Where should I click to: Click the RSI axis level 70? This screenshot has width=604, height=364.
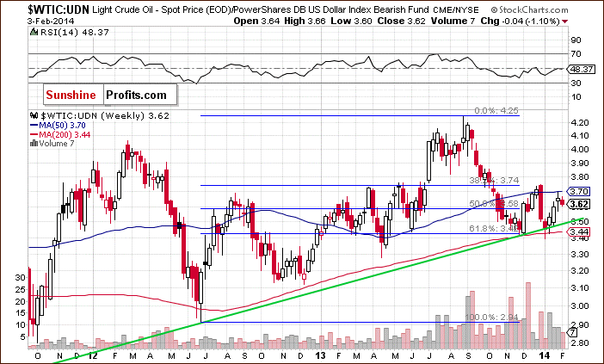click(x=576, y=54)
